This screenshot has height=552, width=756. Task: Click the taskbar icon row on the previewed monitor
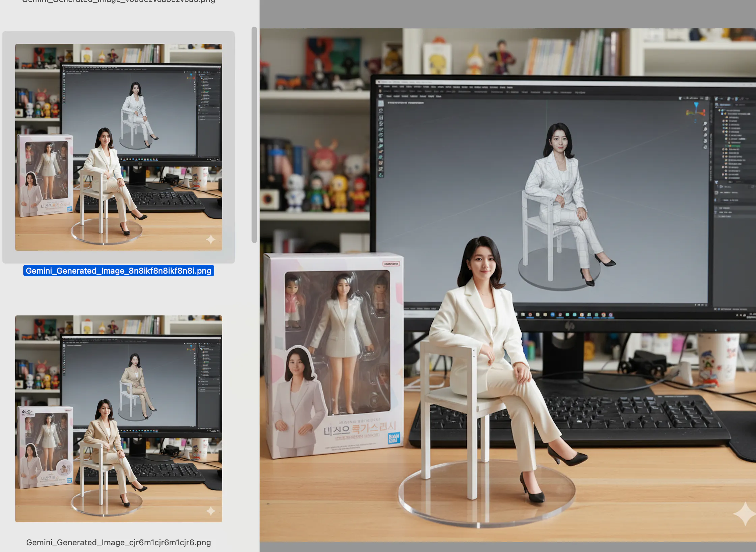[566, 315]
